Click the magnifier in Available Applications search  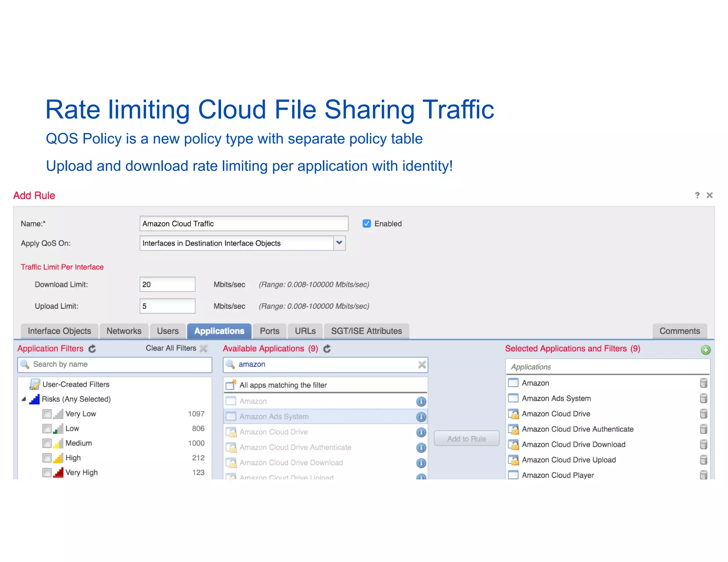(230, 364)
